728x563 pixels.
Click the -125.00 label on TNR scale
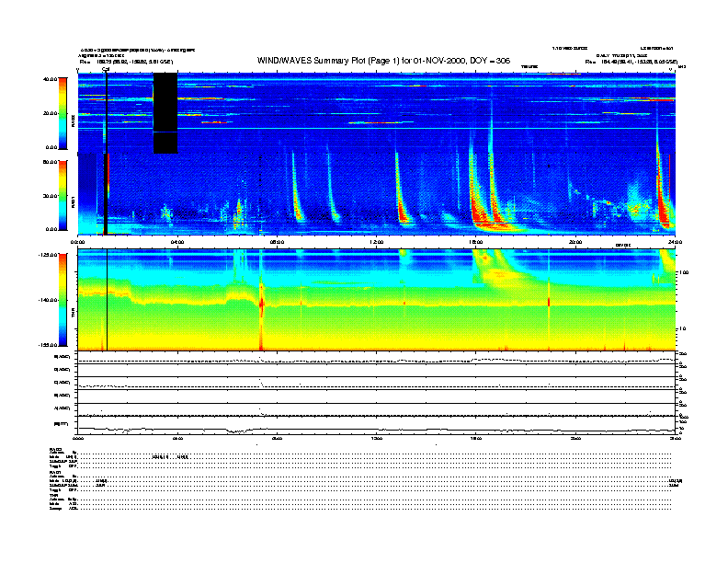(x=48, y=255)
